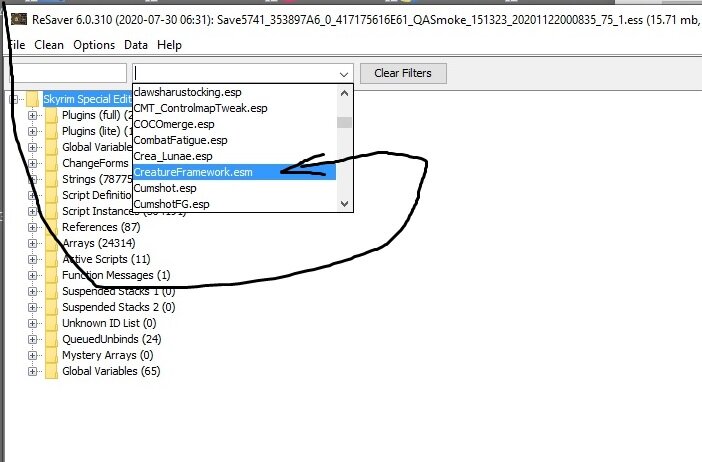Select CreatureFramework.esm from the list

[234, 172]
